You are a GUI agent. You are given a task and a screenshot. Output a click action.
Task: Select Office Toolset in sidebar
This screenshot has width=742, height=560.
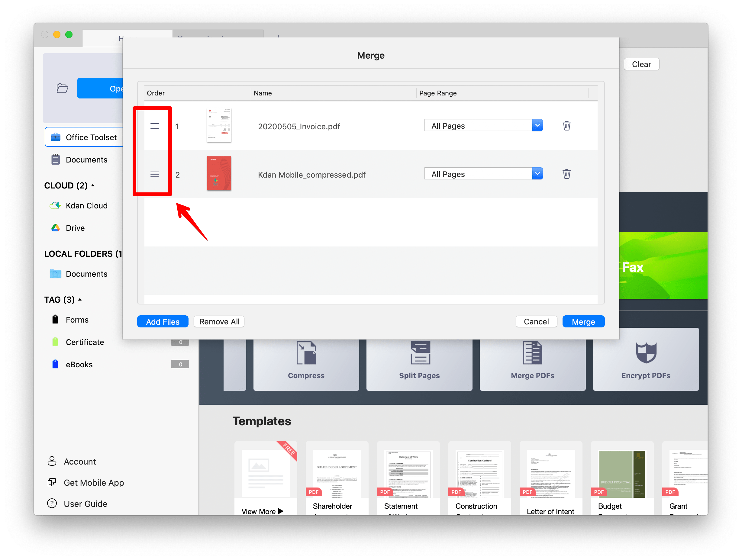pyautogui.click(x=91, y=137)
